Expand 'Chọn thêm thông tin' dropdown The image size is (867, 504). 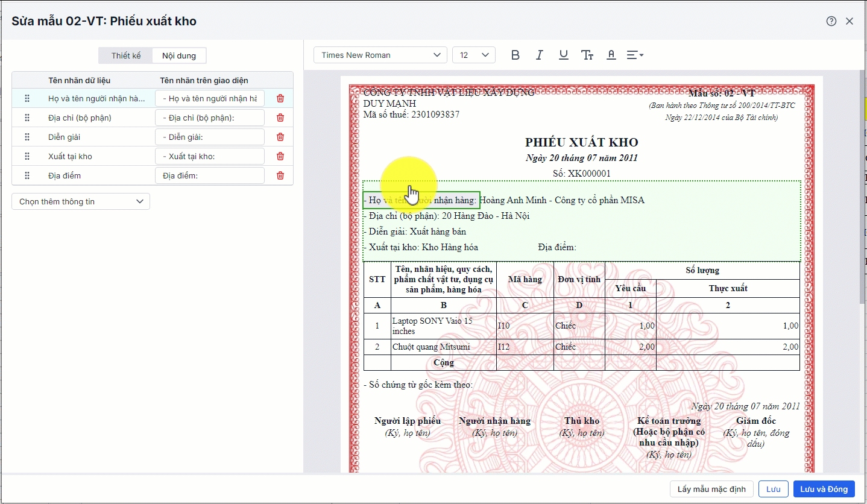click(x=81, y=201)
